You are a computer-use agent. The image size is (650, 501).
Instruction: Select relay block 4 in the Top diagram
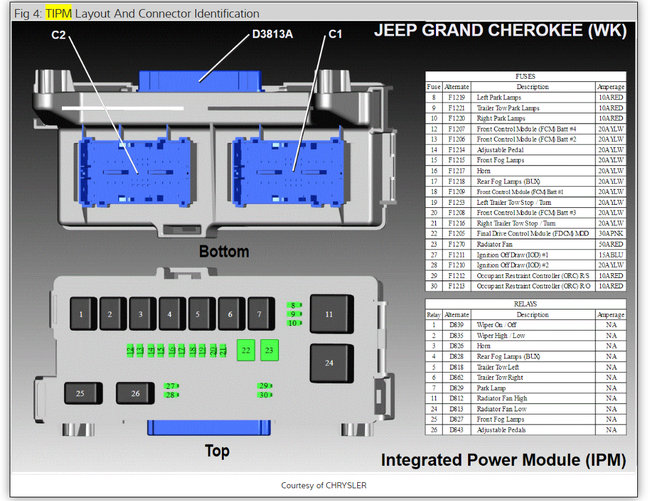click(172, 314)
